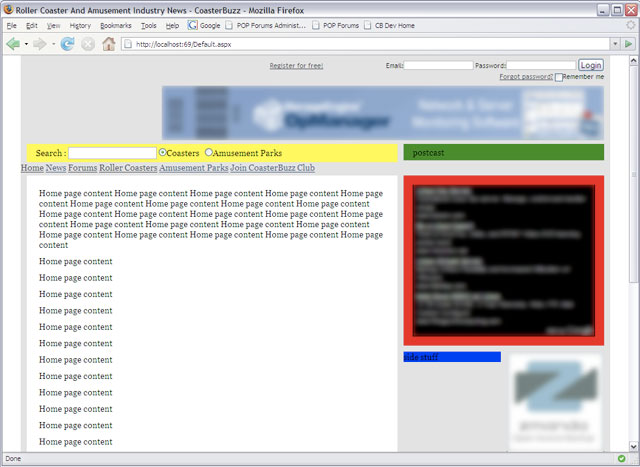Click the Firefox logo in title bar
The width and height of the screenshot is (640, 467).
pyautogui.click(x=8, y=9)
